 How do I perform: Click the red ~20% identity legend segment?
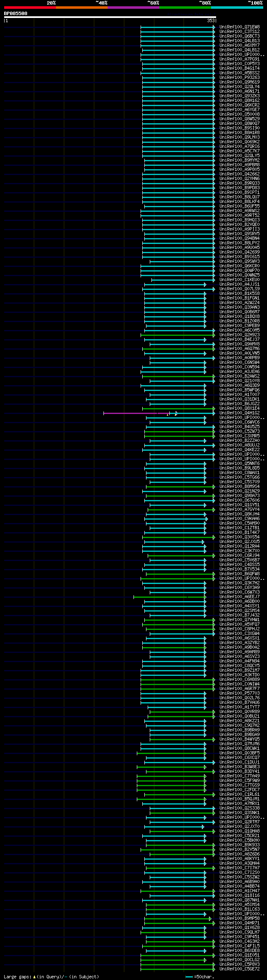tap(30, 8)
